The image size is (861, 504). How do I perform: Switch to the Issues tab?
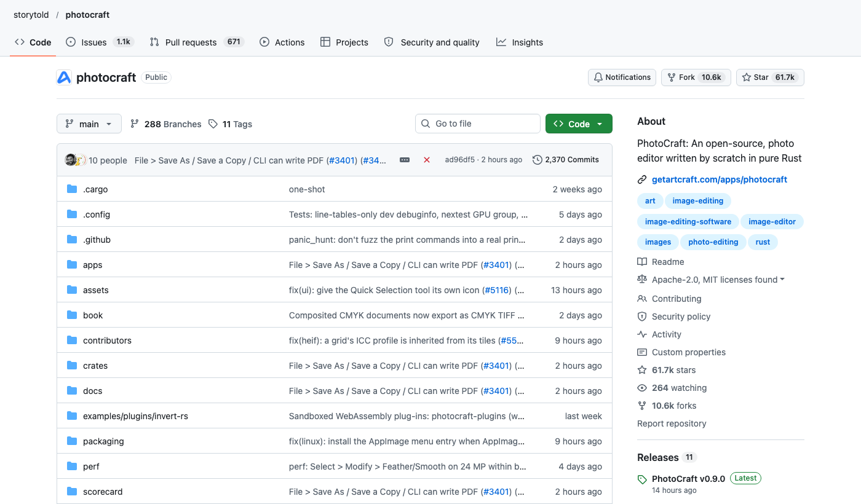(100, 42)
